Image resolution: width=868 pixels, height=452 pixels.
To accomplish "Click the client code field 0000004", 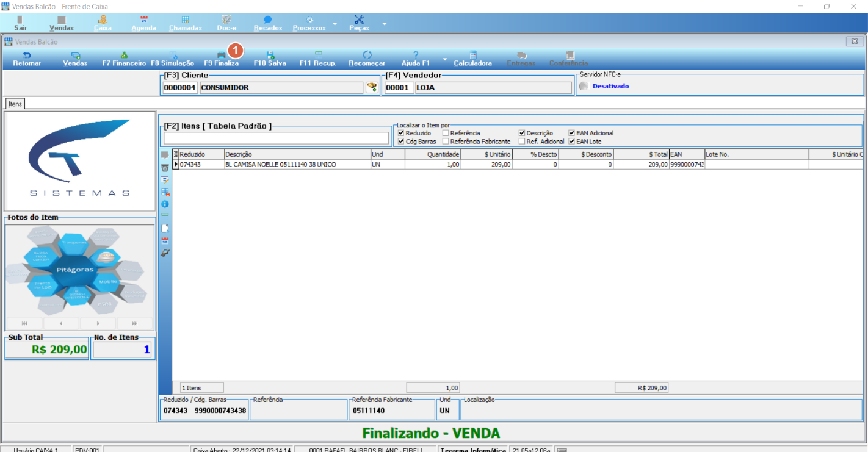I will click(179, 88).
